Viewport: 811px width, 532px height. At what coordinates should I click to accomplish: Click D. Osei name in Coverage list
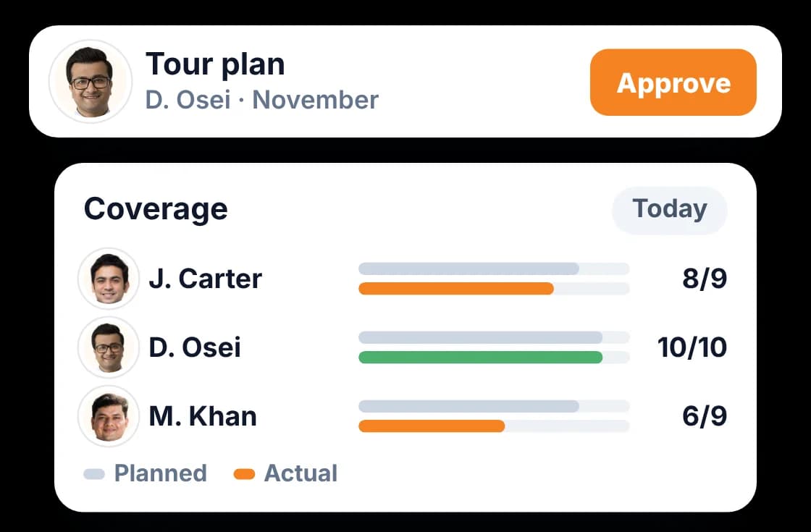tap(195, 347)
